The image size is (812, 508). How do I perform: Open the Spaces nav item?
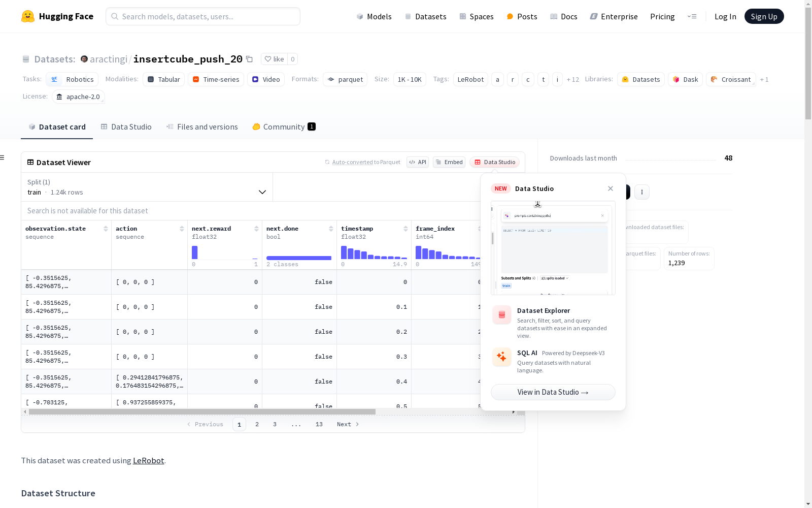[477, 16]
